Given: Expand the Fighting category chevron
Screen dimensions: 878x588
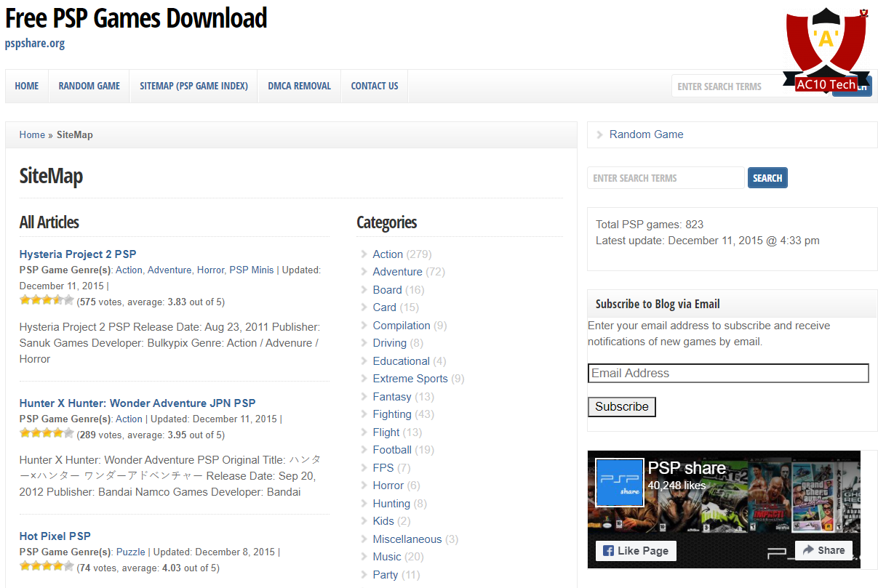Looking at the screenshot, I should point(363,414).
